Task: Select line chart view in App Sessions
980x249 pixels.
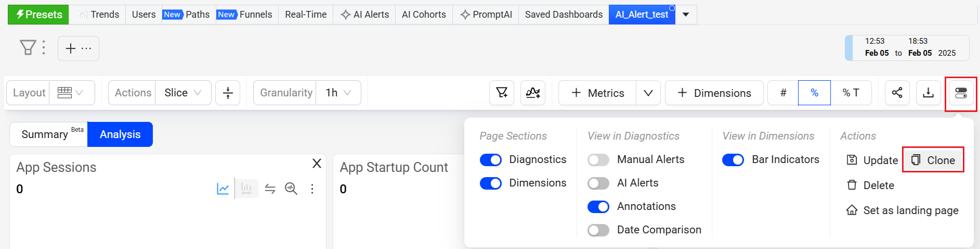Action: pyautogui.click(x=223, y=189)
